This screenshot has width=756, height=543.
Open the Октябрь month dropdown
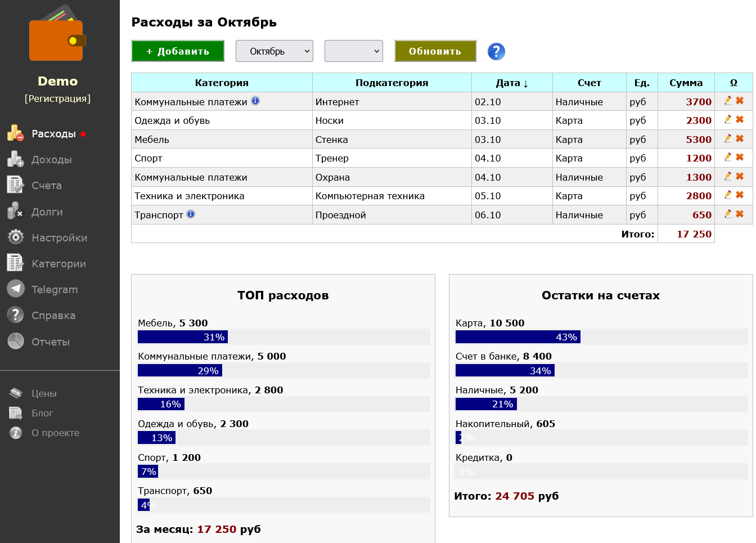coord(274,51)
